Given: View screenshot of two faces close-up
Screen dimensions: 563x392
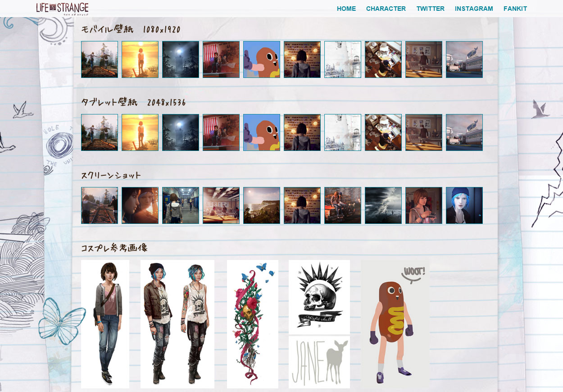Looking at the screenshot, I should click(x=140, y=205).
